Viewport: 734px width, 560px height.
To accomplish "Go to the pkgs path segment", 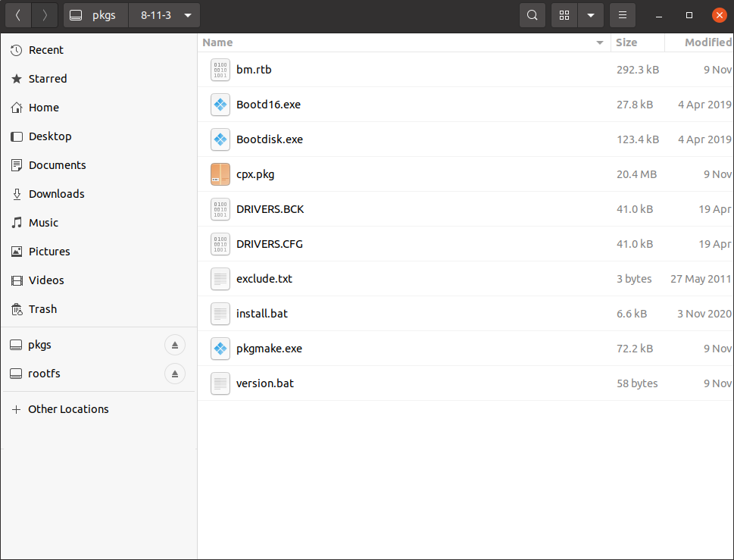I will [x=96, y=15].
